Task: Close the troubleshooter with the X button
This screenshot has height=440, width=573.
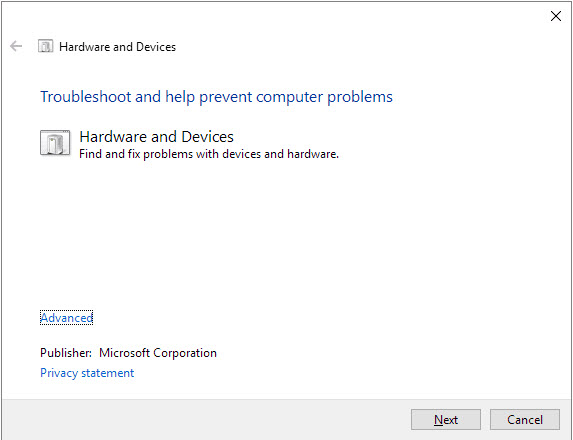Action: coord(556,16)
